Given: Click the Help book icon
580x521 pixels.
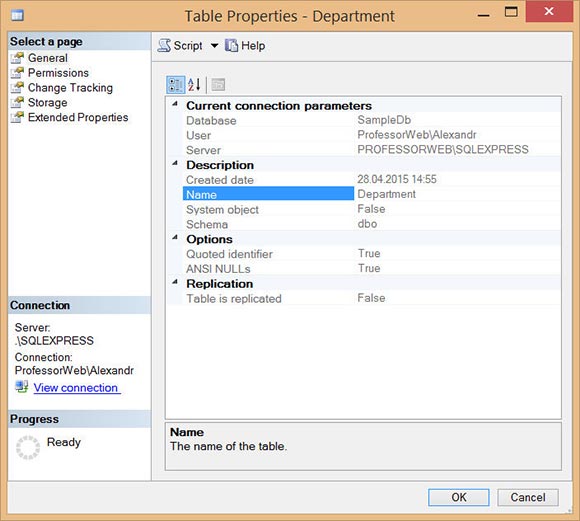Looking at the screenshot, I should pyautogui.click(x=232, y=46).
